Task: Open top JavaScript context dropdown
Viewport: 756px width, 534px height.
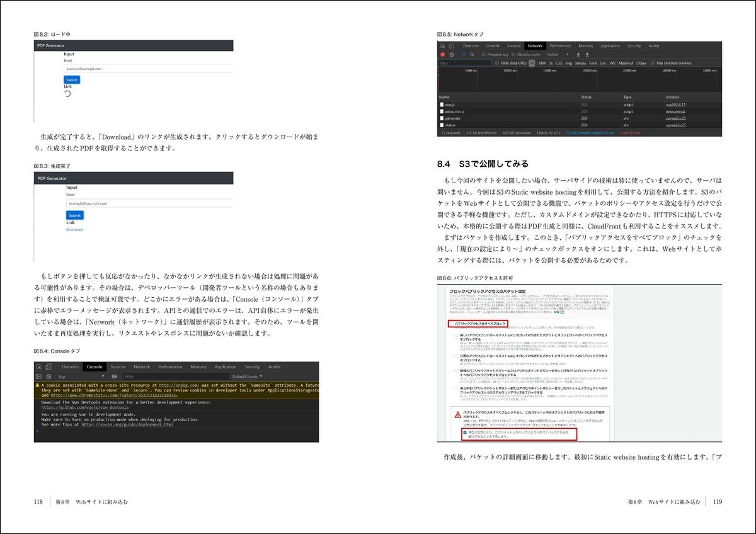Action: 81,377
